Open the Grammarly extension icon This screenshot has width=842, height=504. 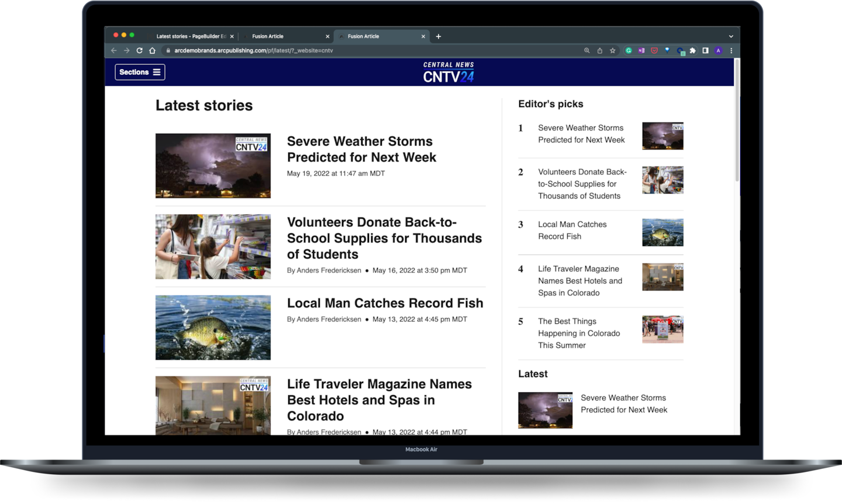click(629, 50)
